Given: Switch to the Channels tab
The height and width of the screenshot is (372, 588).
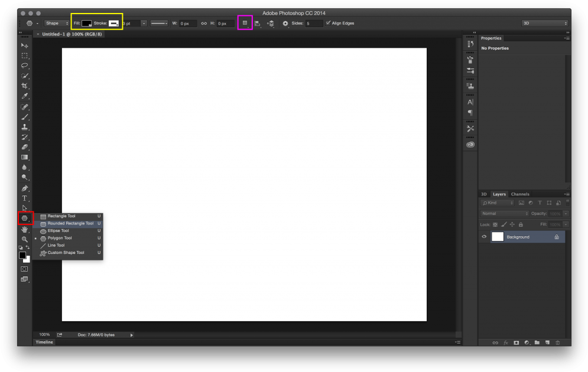Looking at the screenshot, I should [x=520, y=194].
